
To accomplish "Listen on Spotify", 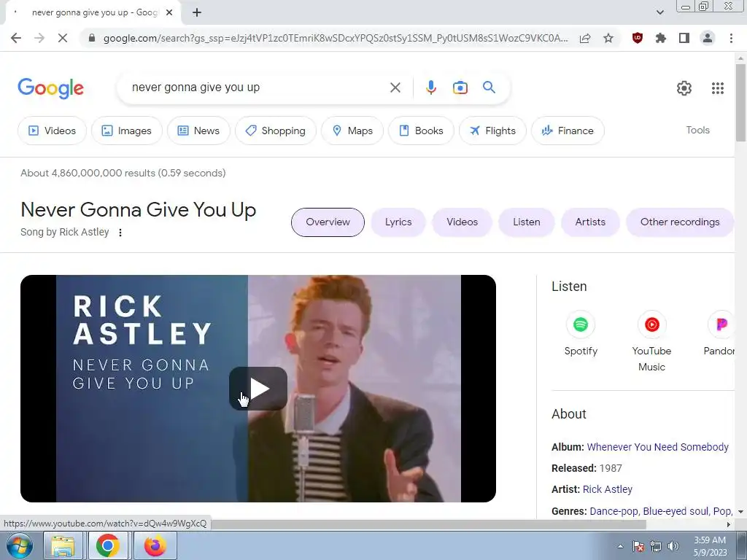I will click(x=580, y=334).
